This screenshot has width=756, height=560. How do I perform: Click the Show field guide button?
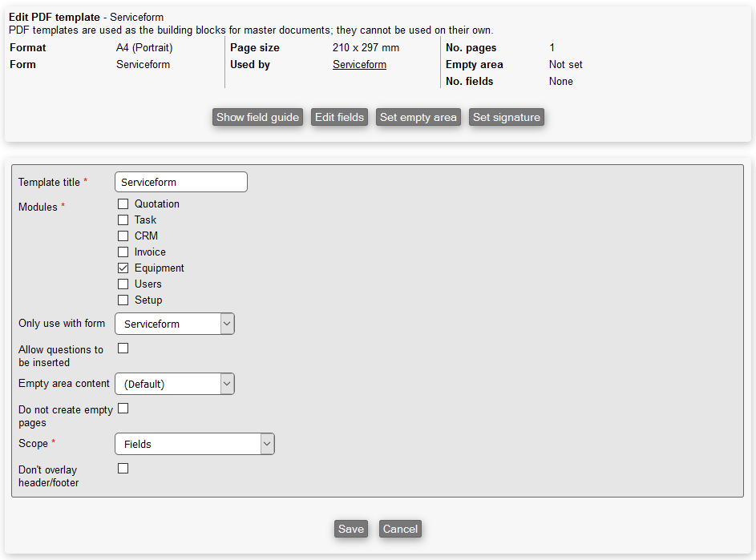coord(257,117)
